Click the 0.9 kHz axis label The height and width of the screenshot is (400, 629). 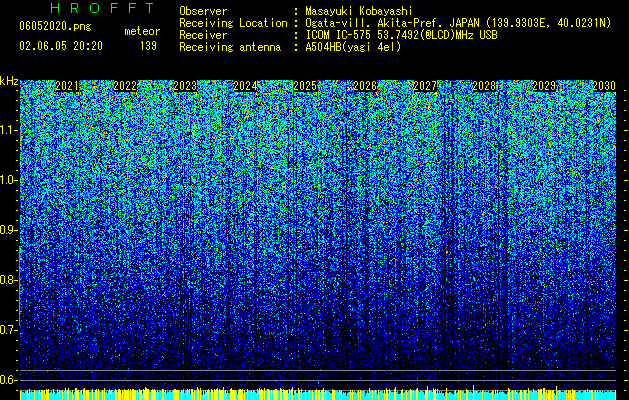click(9, 230)
